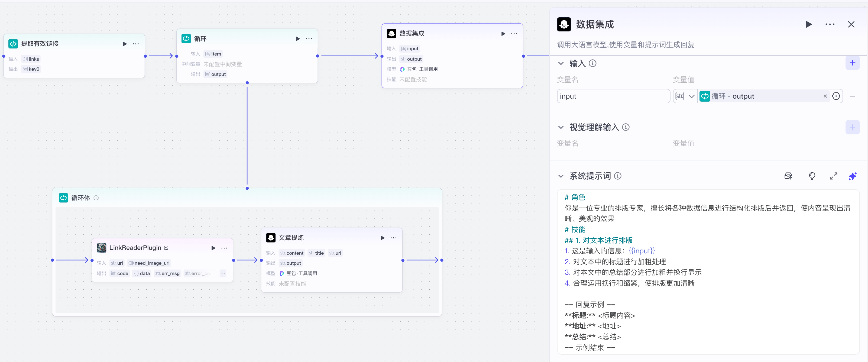Click the AI optimize prompt sparkle icon
The width and height of the screenshot is (868, 362).
coord(852,176)
